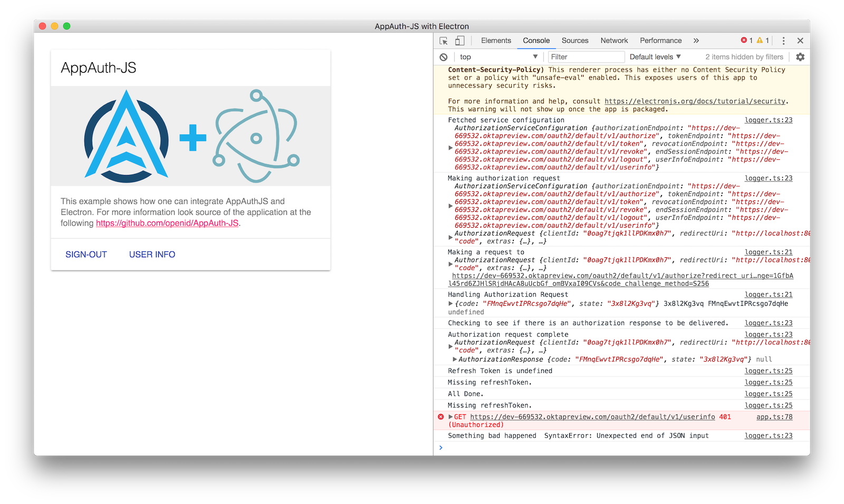The width and height of the screenshot is (844, 504).
Task: Show more DevTools tabs chevron
Action: [x=696, y=41]
